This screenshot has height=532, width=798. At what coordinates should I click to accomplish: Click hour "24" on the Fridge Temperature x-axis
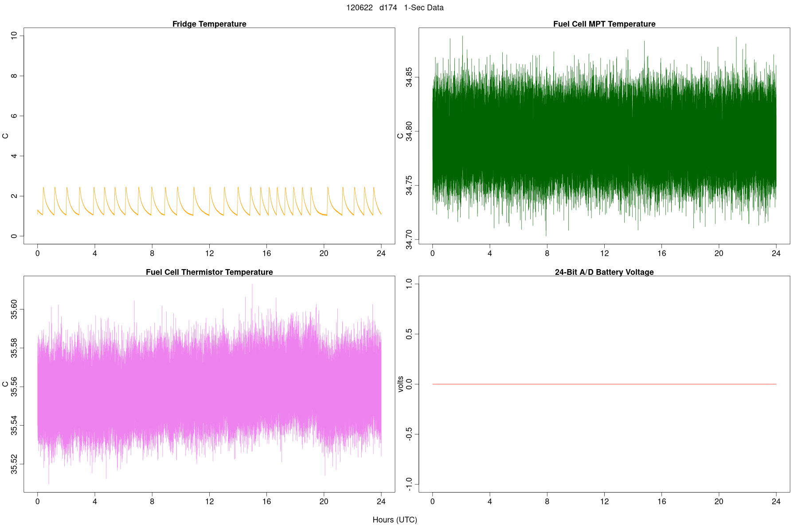pyautogui.click(x=381, y=254)
